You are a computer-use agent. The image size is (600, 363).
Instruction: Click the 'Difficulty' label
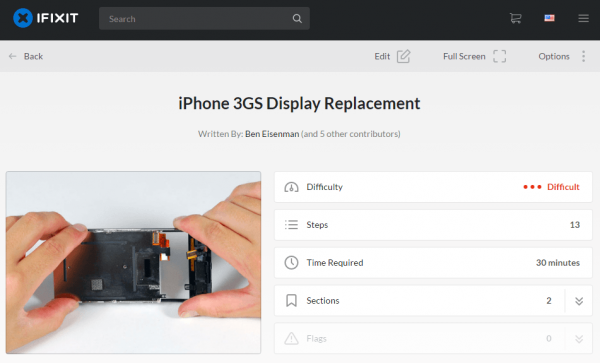pos(324,187)
